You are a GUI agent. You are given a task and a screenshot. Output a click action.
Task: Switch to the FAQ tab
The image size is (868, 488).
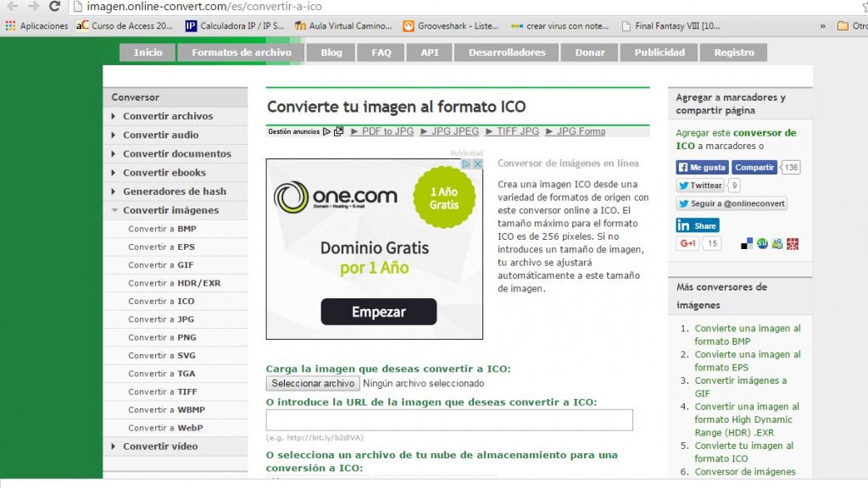click(x=381, y=52)
